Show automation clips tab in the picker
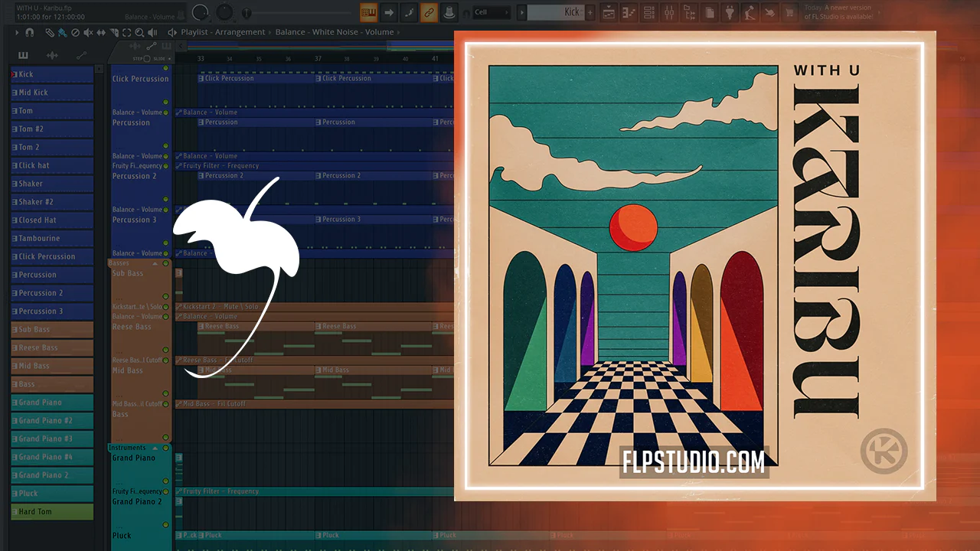Viewport: 980px width, 551px height. tap(81, 55)
